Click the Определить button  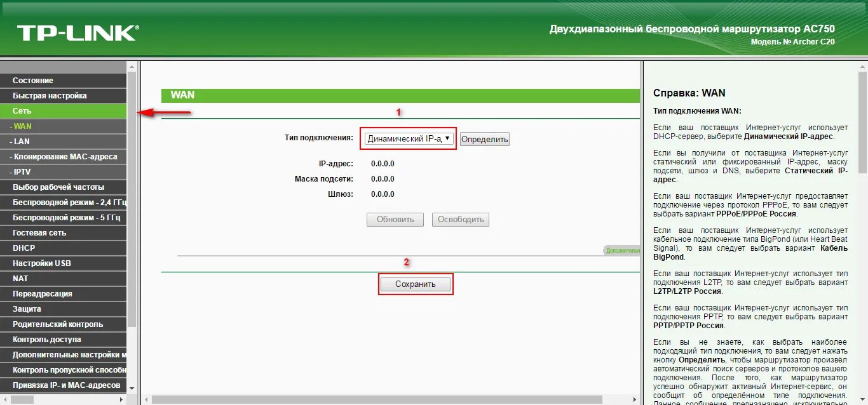[x=484, y=139]
